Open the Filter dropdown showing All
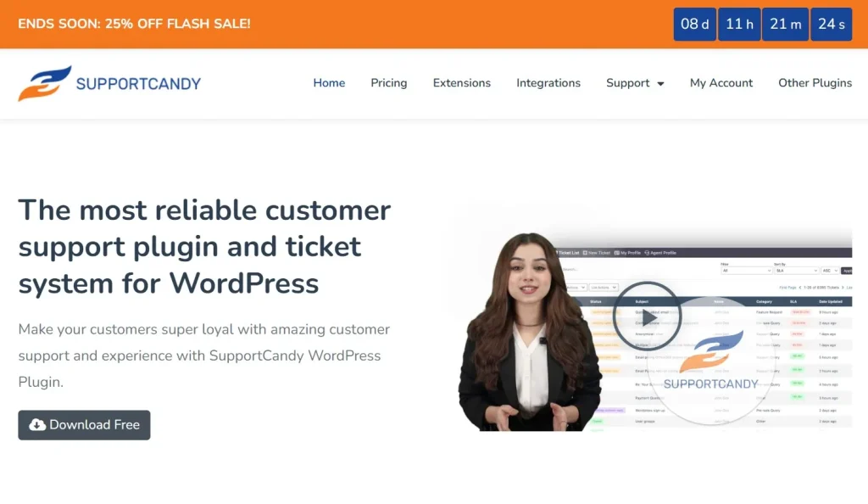The image size is (868, 504). click(747, 270)
